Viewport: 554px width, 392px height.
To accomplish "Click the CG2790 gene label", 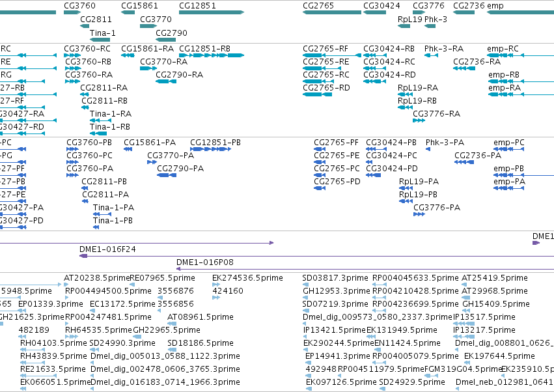I will pyautogui.click(x=171, y=33).
